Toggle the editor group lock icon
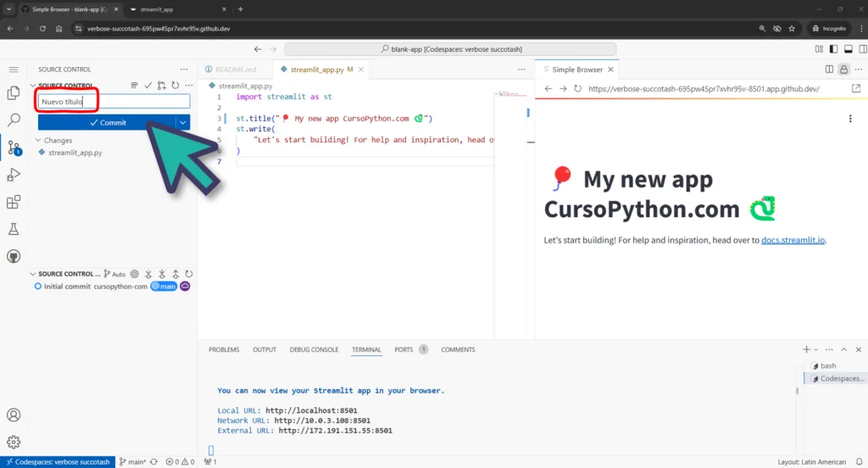The image size is (868, 468). point(843,70)
